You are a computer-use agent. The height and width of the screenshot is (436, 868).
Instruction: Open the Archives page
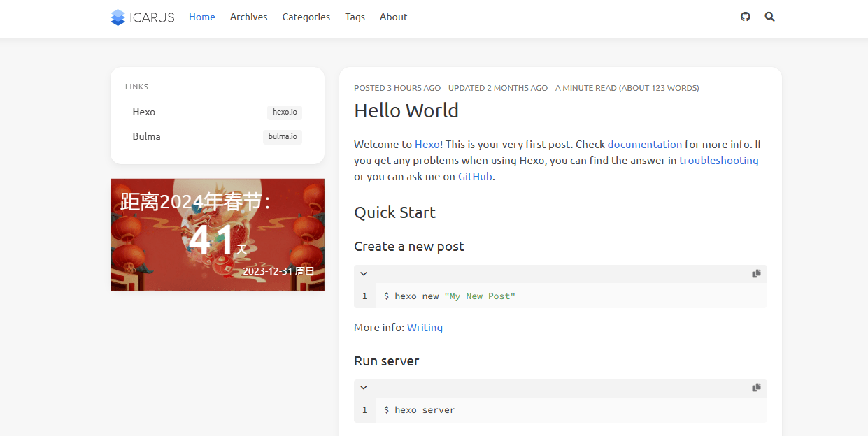coord(249,17)
